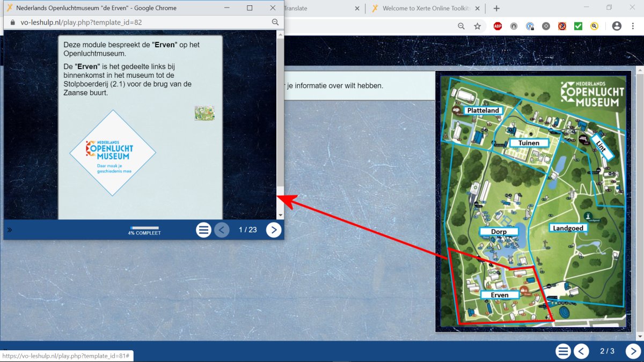Screen dimensions: 644x362
Task: Open the Adblock Plus (ABP) extension
Action: tap(497, 26)
